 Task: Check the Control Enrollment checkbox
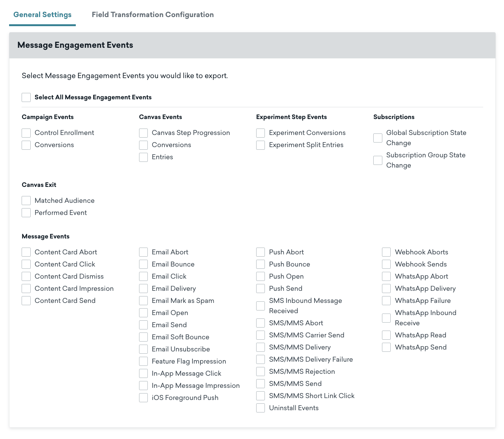tap(26, 133)
